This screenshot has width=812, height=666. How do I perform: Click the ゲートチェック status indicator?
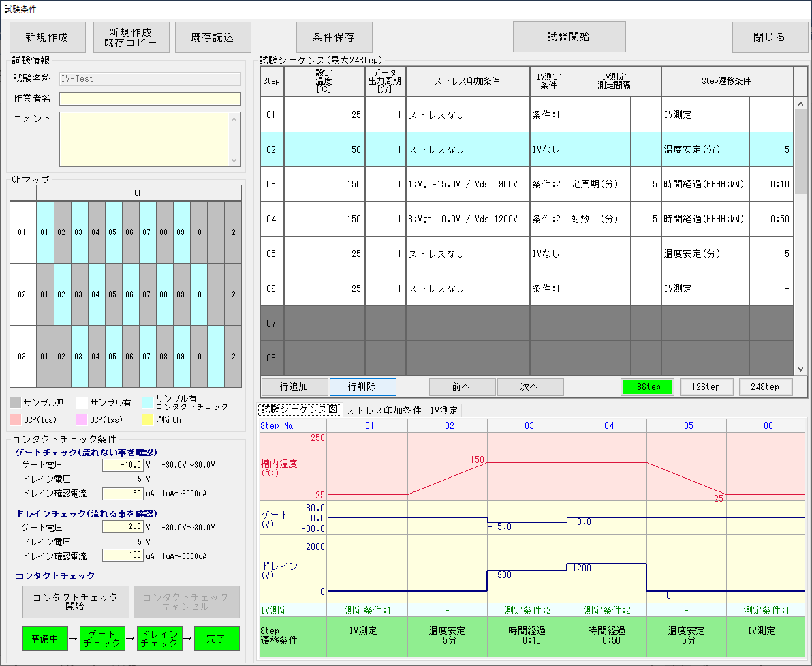click(103, 639)
